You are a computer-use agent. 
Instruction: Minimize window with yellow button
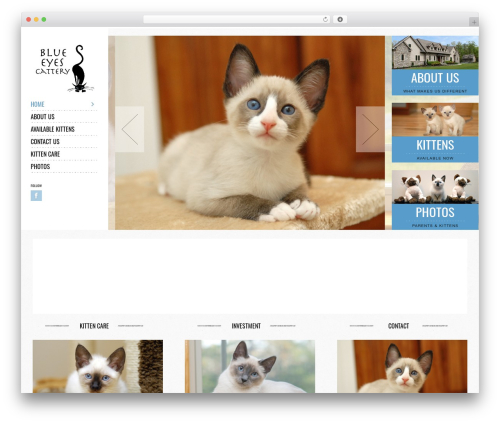36,20
